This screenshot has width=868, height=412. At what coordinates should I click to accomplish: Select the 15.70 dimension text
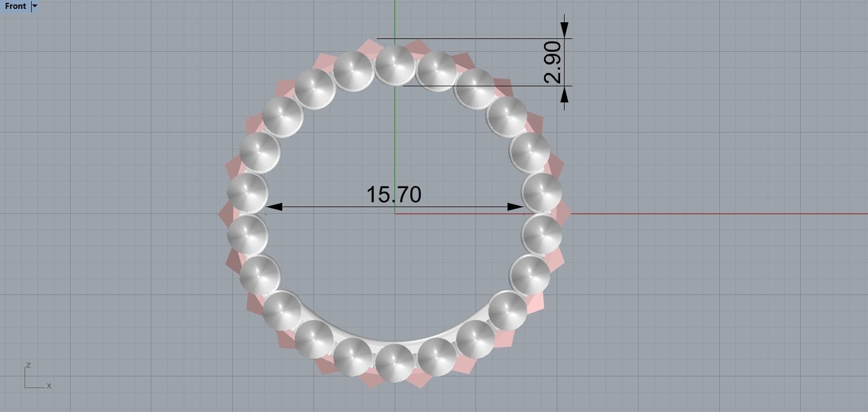394,194
